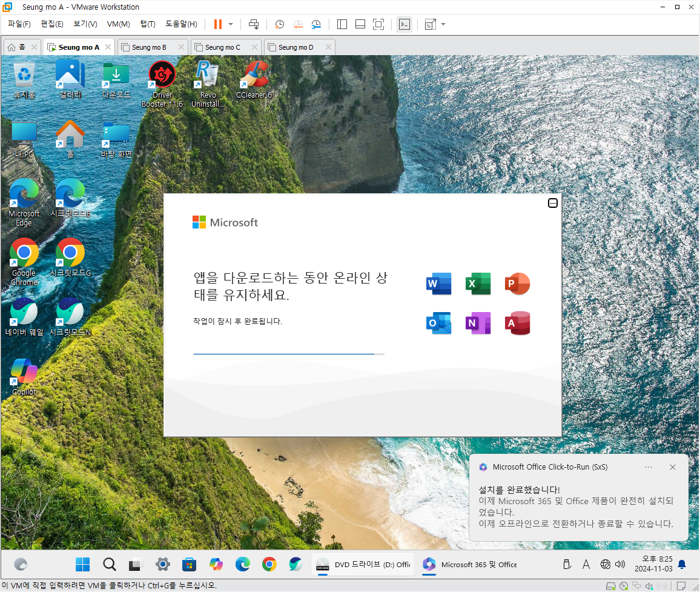Select the 갤러리 desktop icon
The width and height of the screenshot is (700, 592).
point(70,79)
